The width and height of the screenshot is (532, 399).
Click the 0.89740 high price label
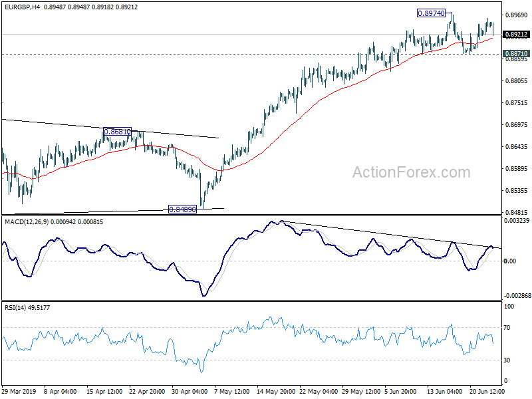point(431,13)
